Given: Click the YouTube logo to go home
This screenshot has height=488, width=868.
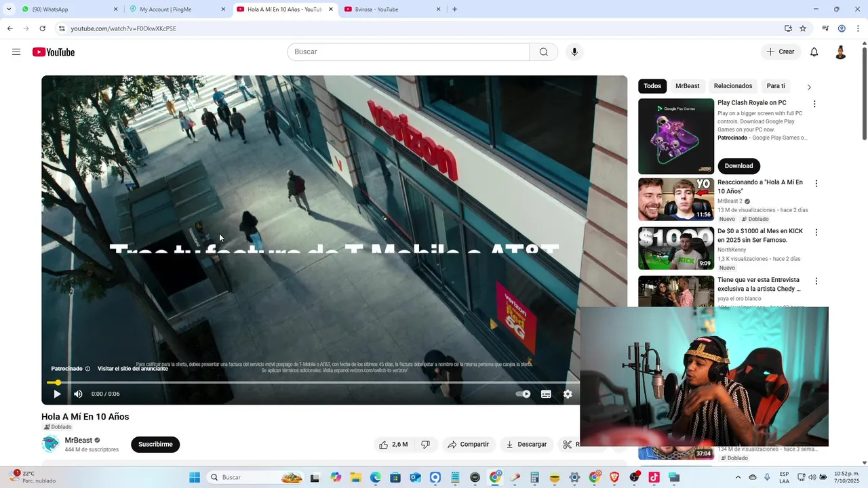Looking at the screenshot, I should coord(54,52).
